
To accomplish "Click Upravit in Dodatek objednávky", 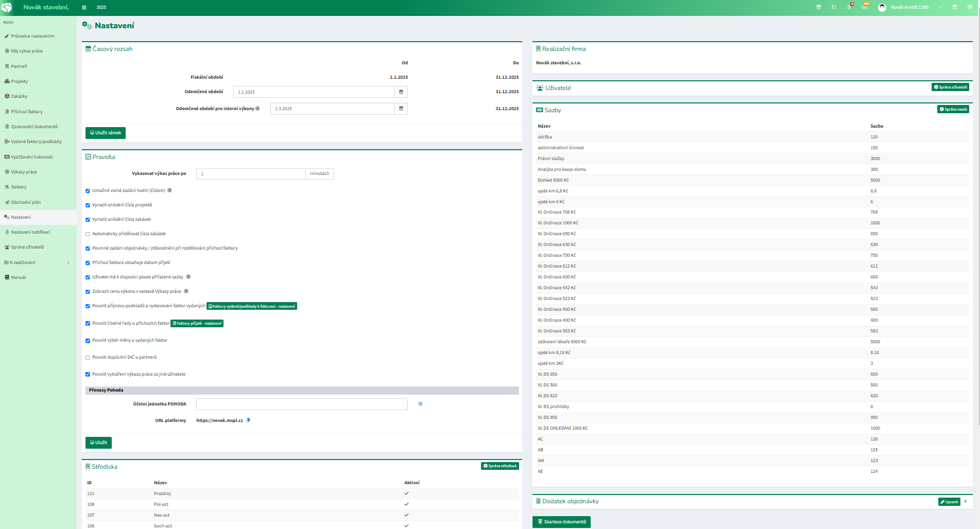I will (949, 502).
